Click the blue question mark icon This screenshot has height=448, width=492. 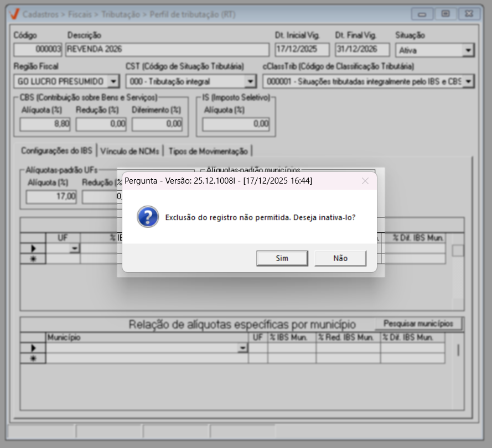coord(148,217)
